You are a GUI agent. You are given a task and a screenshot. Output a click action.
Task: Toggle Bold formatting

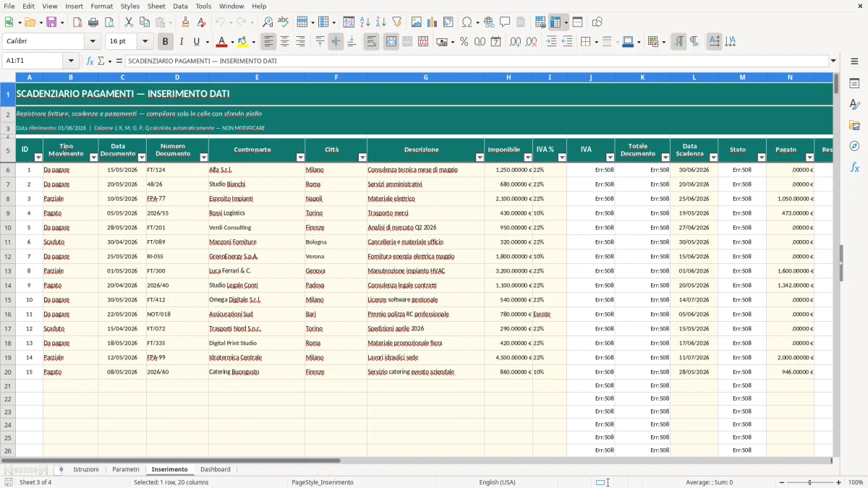(165, 42)
